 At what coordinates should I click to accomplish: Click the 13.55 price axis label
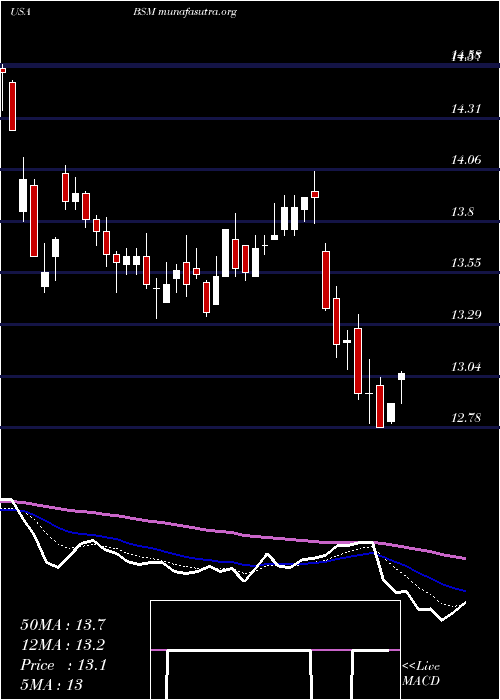(x=466, y=262)
